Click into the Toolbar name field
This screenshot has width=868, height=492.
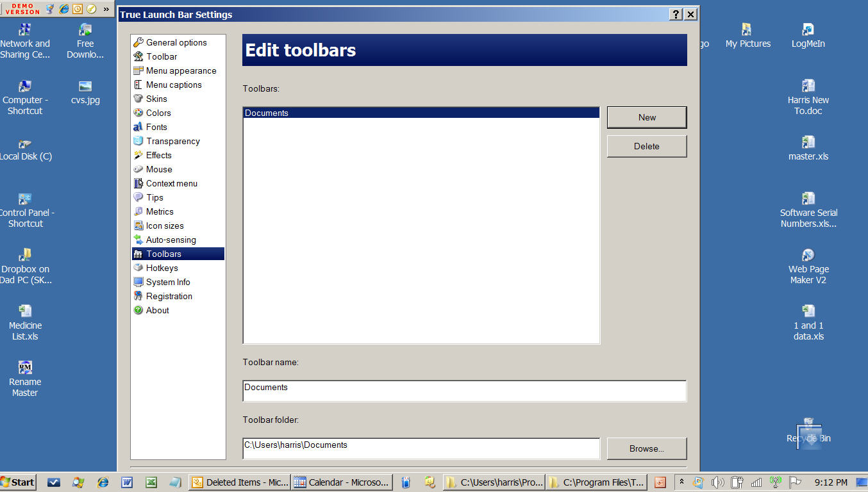(464, 391)
